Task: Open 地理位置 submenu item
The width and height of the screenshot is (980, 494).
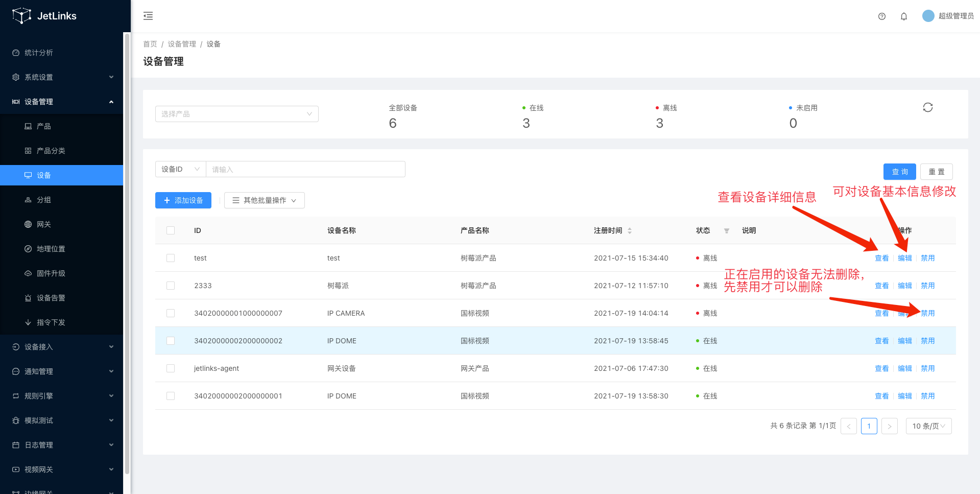Action: (x=61, y=249)
